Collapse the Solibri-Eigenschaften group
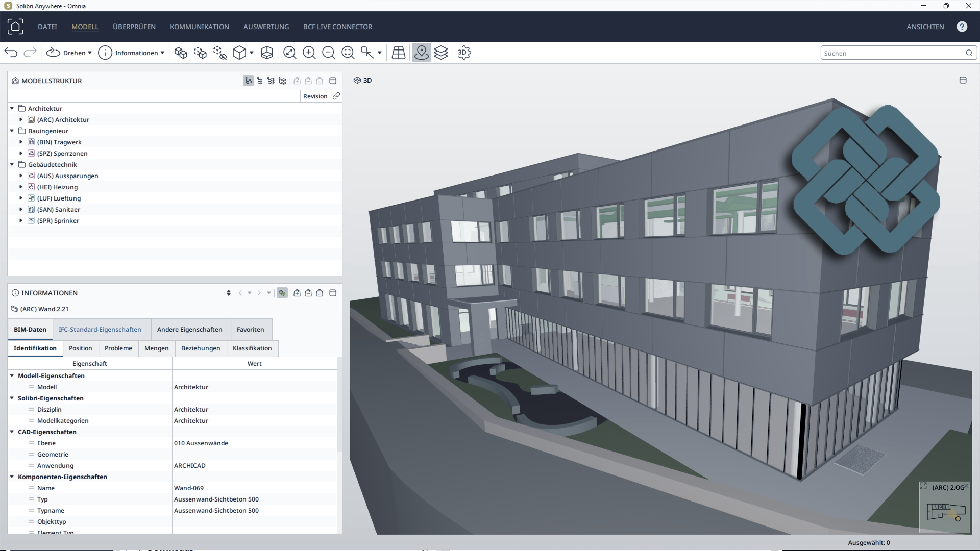The height and width of the screenshot is (551, 980). point(12,398)
